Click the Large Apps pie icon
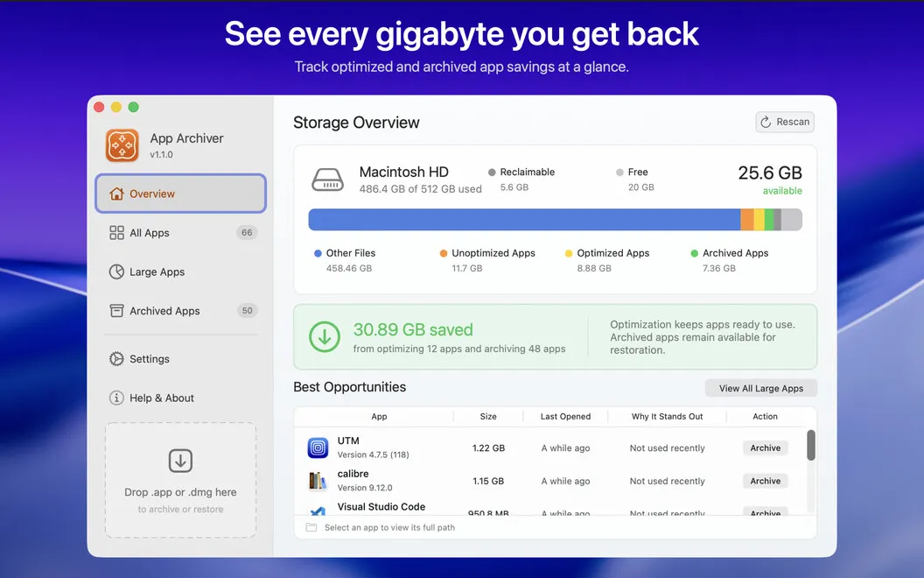This screenshot has width=924, height=578. [x=116, y=271]
